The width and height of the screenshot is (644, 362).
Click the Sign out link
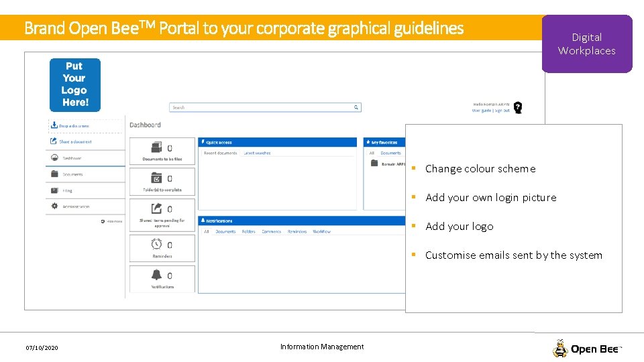pyautogui.click(x=502, y=111)
